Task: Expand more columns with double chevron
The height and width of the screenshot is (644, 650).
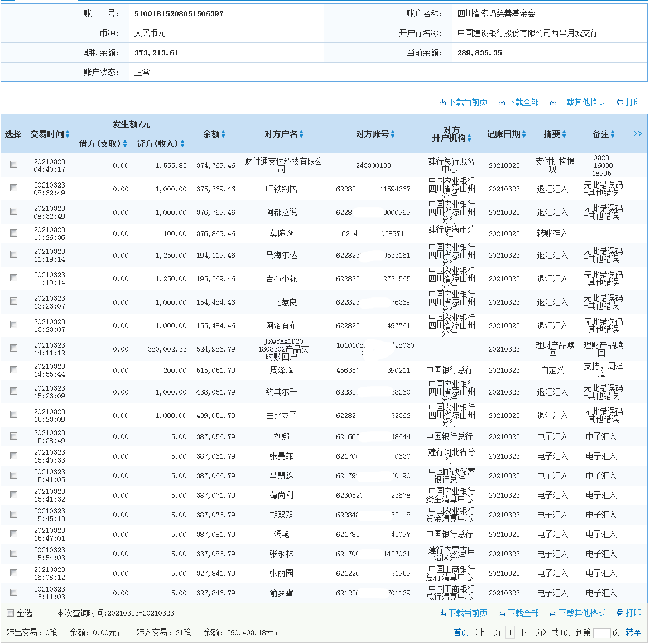Action: [x=637, y=134]
